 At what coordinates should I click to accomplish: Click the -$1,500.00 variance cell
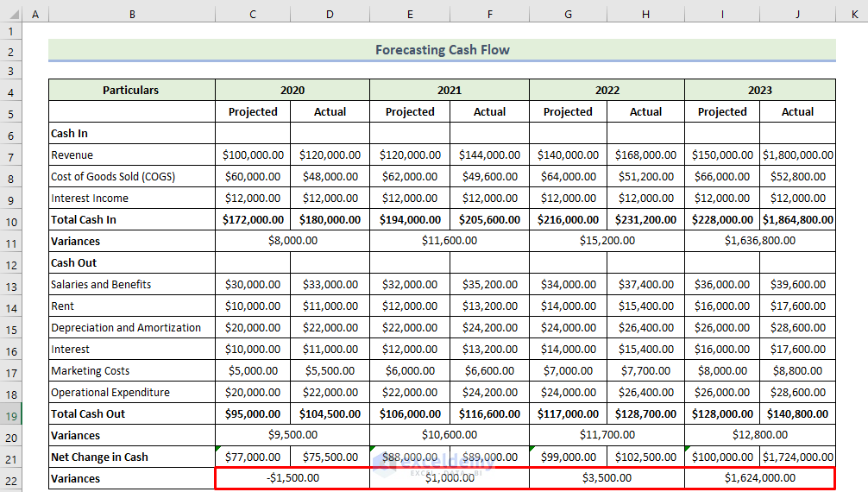click(x=292, y=478)
